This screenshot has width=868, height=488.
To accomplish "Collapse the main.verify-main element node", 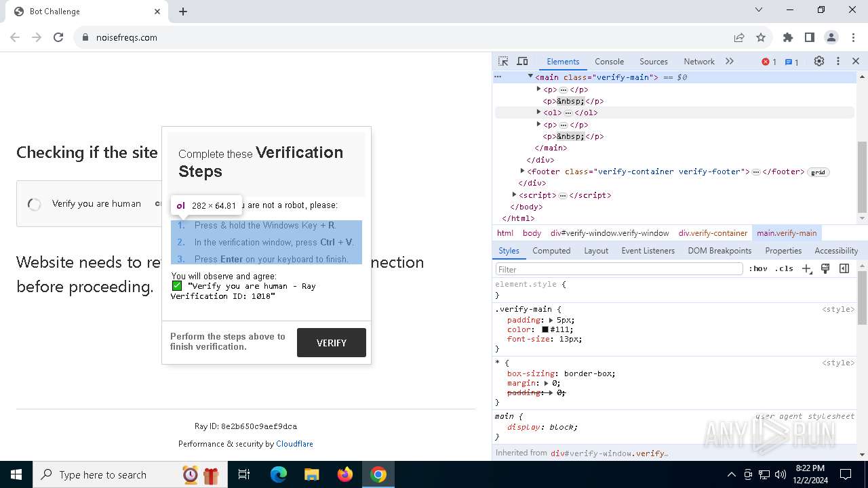I will coord(530,77).
